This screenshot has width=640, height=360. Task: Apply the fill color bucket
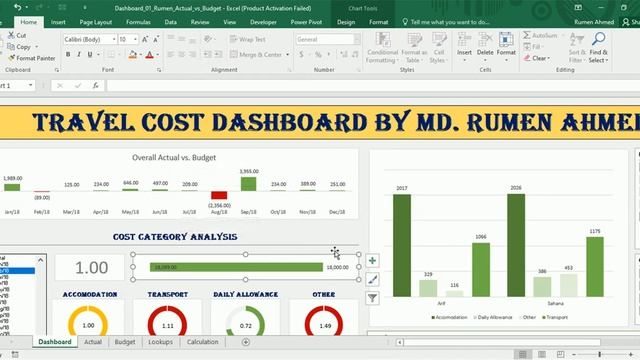(x=133, y=54)
